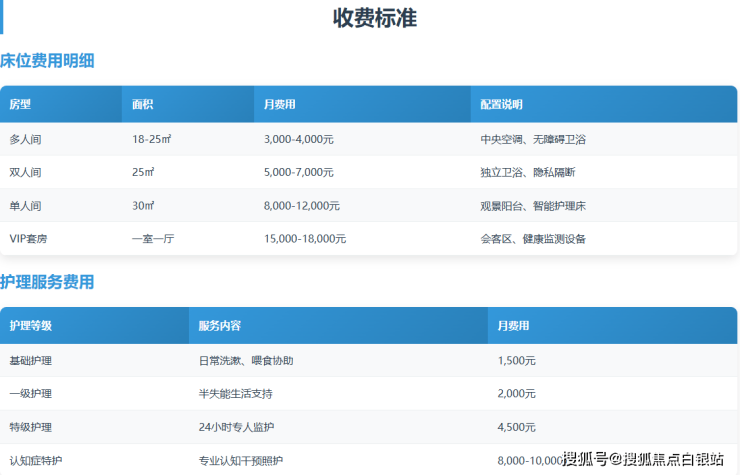Click the 15,000-18,000元 price cell
Image resolution: width=740 pixels, height=475 pixels.
pos(305,239)
